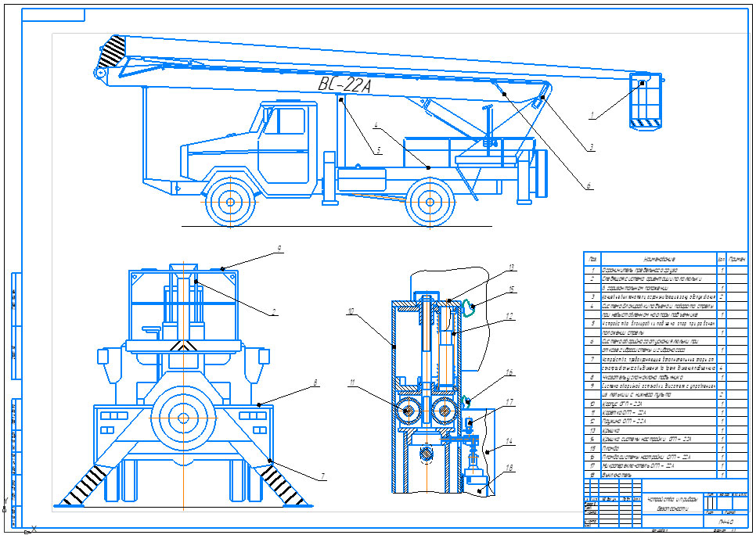The width and height of the screenshot is (756, 535).
Task: Select callout number 6 on the truck view
Action: pyautogui.click(x=589, y=185)
